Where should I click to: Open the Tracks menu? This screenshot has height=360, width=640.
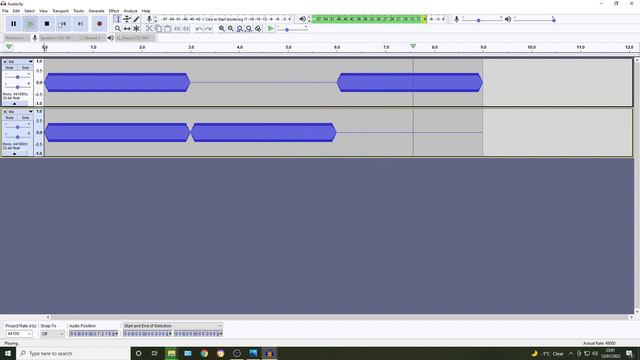[x=79, y=11]
